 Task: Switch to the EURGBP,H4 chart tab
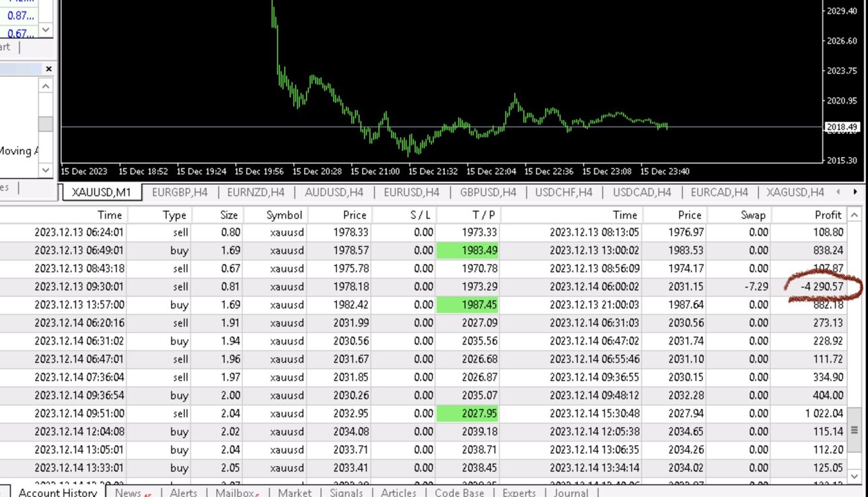(x=180, y=192)
